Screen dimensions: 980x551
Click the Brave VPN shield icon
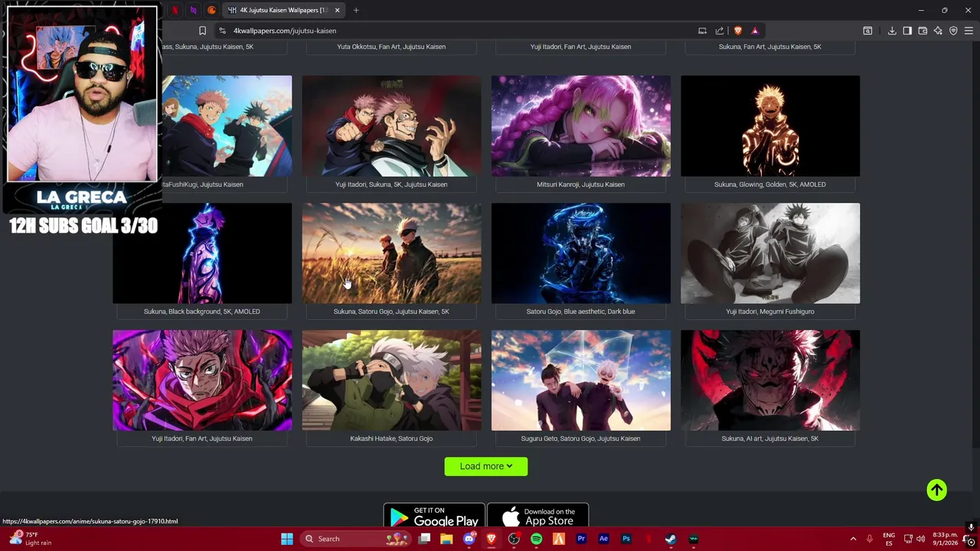953,31
